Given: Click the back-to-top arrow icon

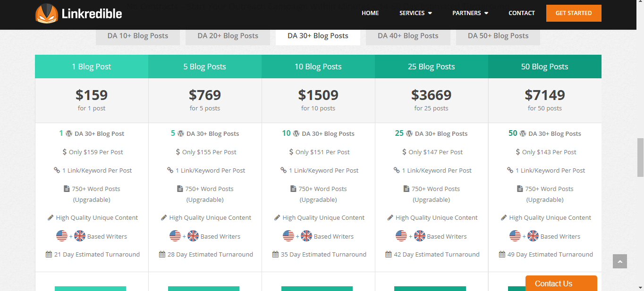Looking at the screenshot, I should click(x=620, y=261).
